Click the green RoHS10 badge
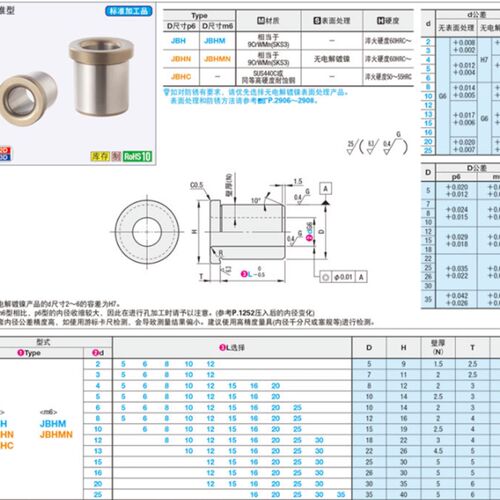500x500 pixels. pyautogui.click(x=137, y=156)
